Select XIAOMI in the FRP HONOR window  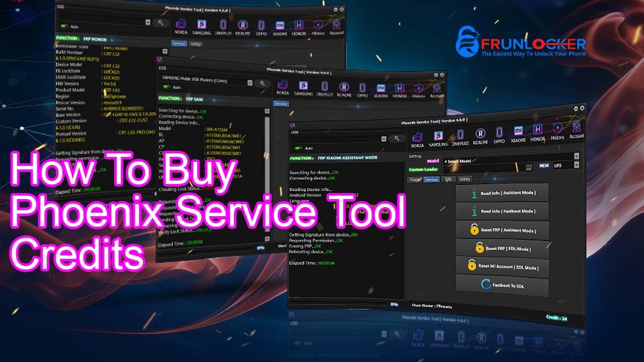click(280, 27)
